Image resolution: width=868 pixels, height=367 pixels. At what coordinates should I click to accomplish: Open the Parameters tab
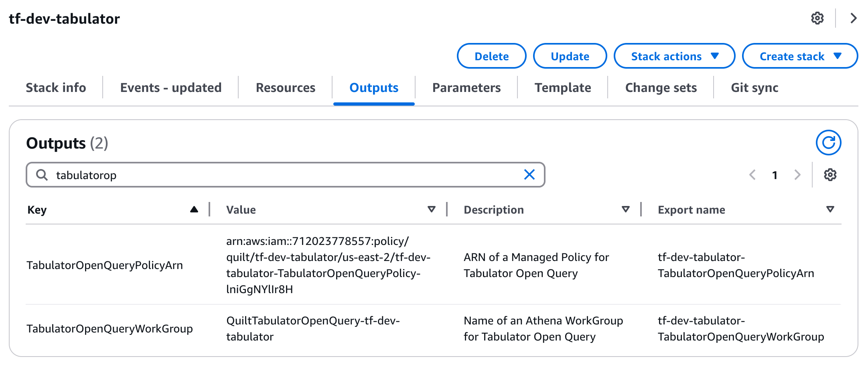tap(466, 88)
